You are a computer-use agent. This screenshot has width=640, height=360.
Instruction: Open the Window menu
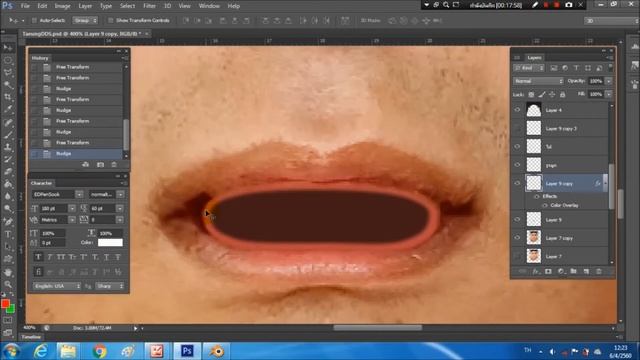pos(209,6)
